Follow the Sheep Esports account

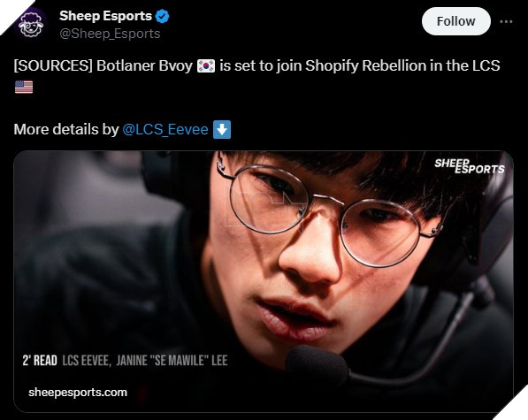click(x=456, y=21)
